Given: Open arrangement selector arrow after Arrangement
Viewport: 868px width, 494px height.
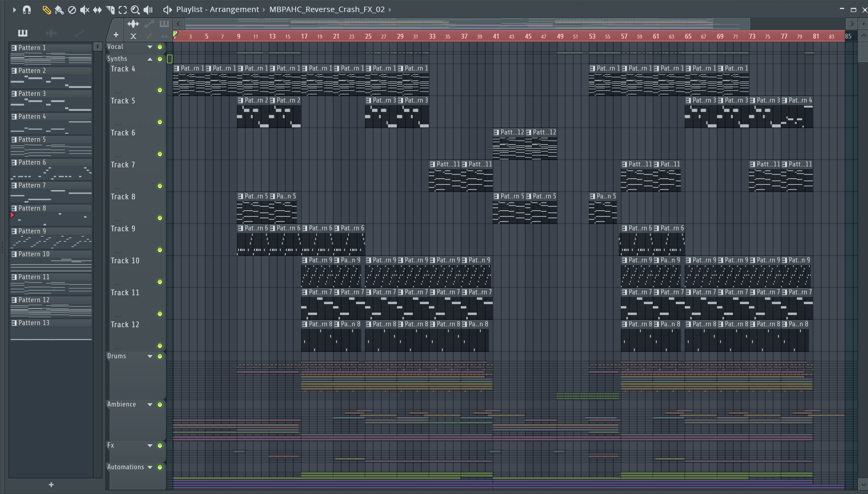Looking at the screenshot, I should point(264,10).
